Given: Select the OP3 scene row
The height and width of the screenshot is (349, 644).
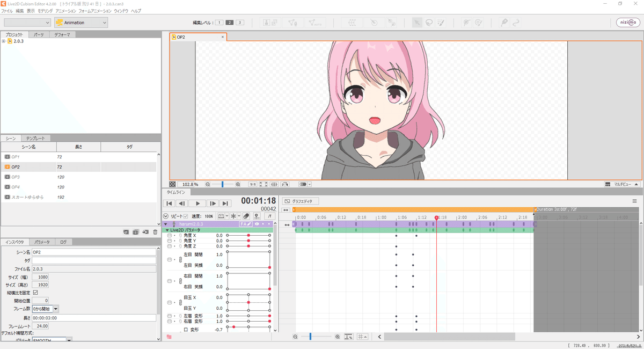Looking at the screenshot, I should click(79, 177).
